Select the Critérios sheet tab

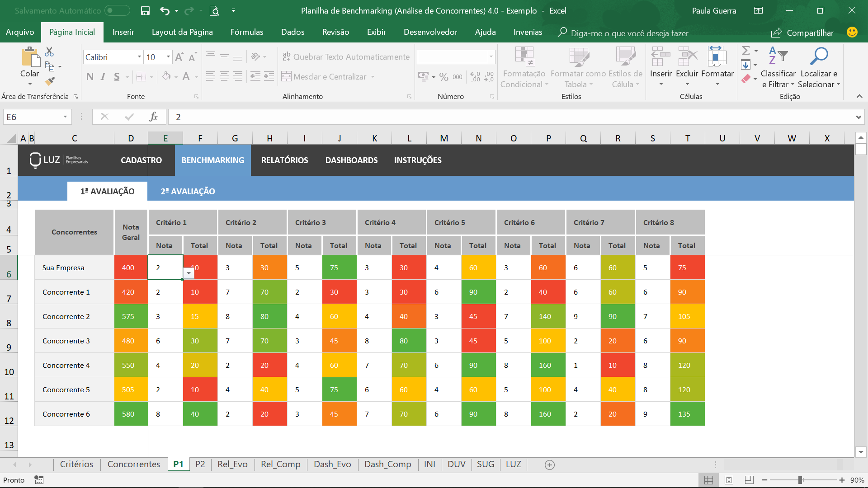[x=76, y=465]
